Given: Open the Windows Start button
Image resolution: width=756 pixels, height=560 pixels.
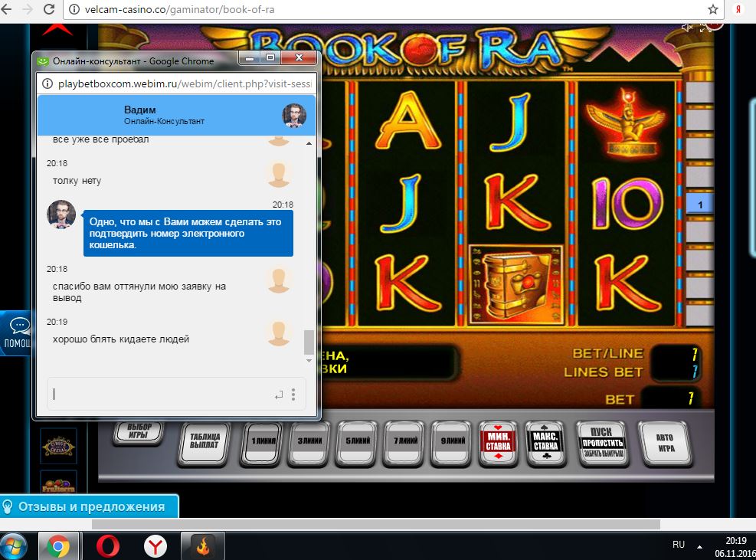Looking at the screenshot, I should click(x=14, y=546).
